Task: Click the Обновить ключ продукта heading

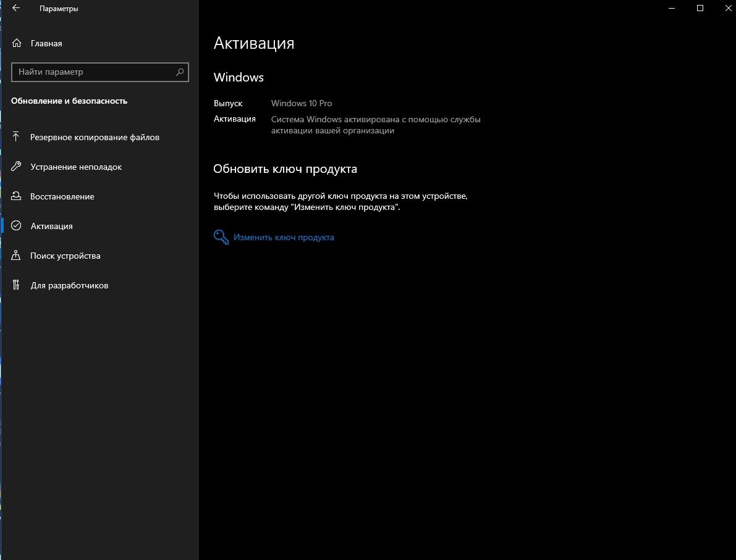Action: click(285, 169)
